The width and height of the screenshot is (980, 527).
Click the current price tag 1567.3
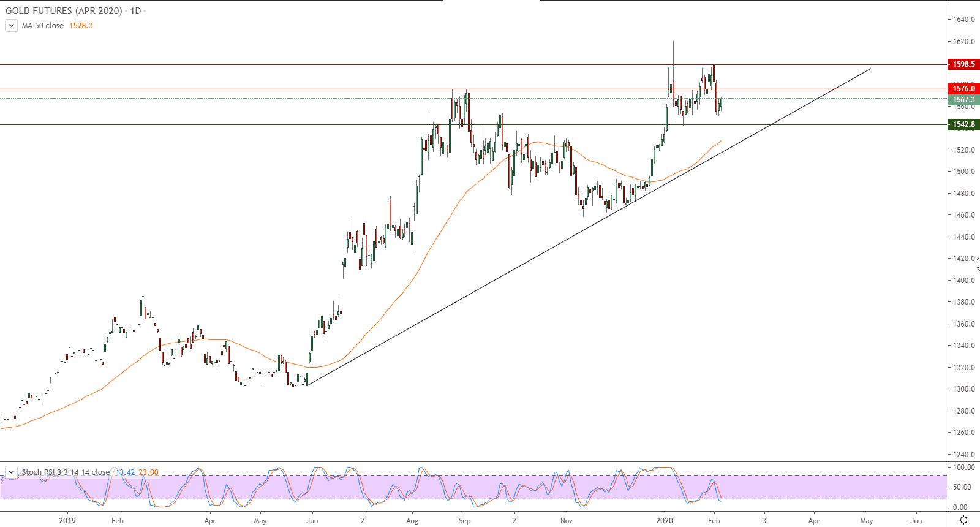[964, 100]
